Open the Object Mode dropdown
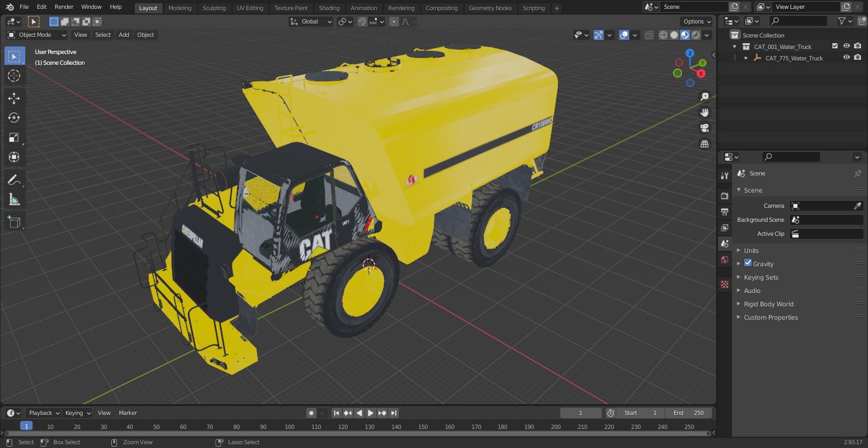 click(x=37, y=35)
